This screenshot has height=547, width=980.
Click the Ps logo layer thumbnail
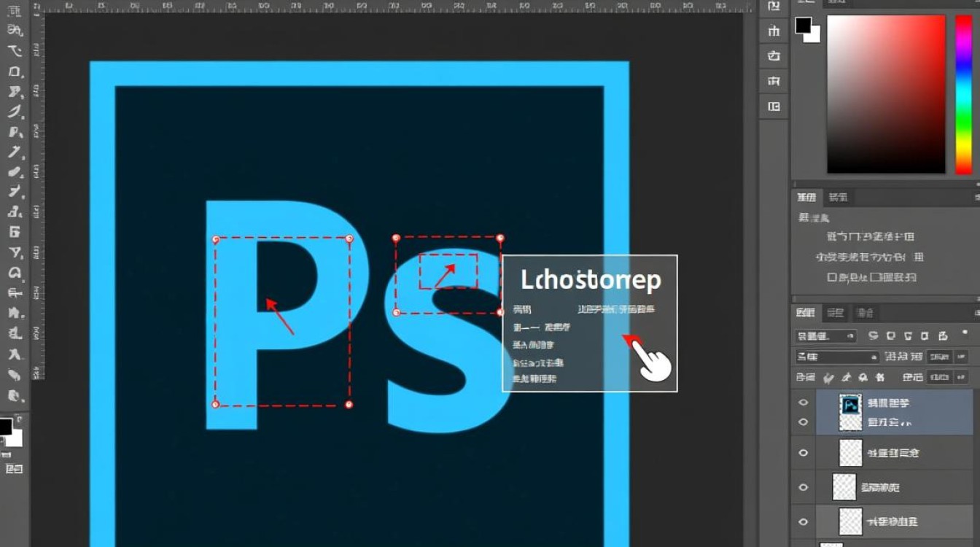click(x=851, y=412)
